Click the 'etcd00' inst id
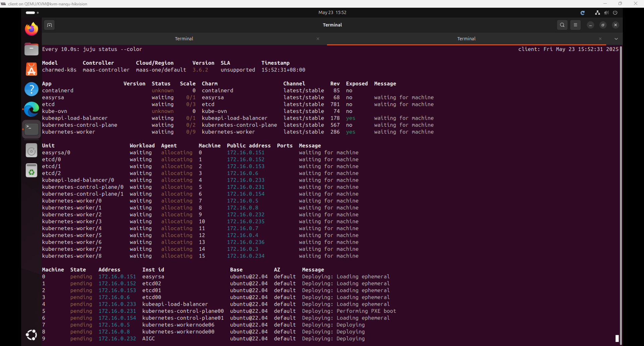The image size is (644, 346). (x=152, y=297)
